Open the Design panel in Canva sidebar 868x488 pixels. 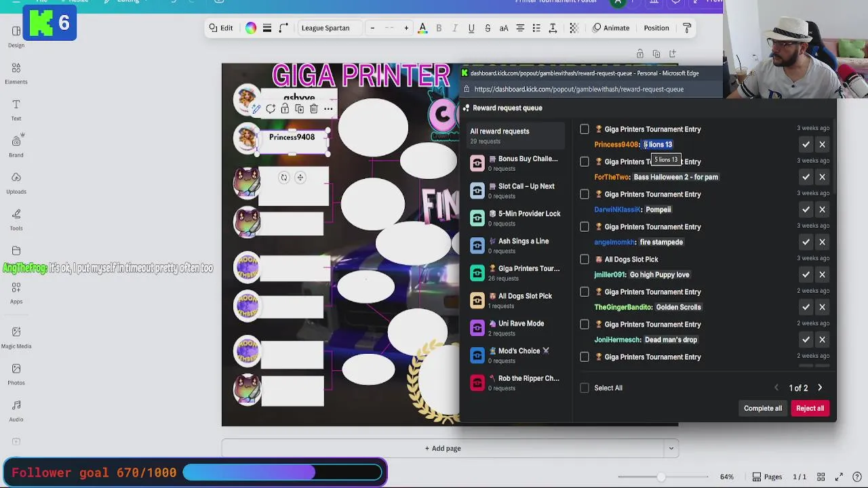(16, 37)
